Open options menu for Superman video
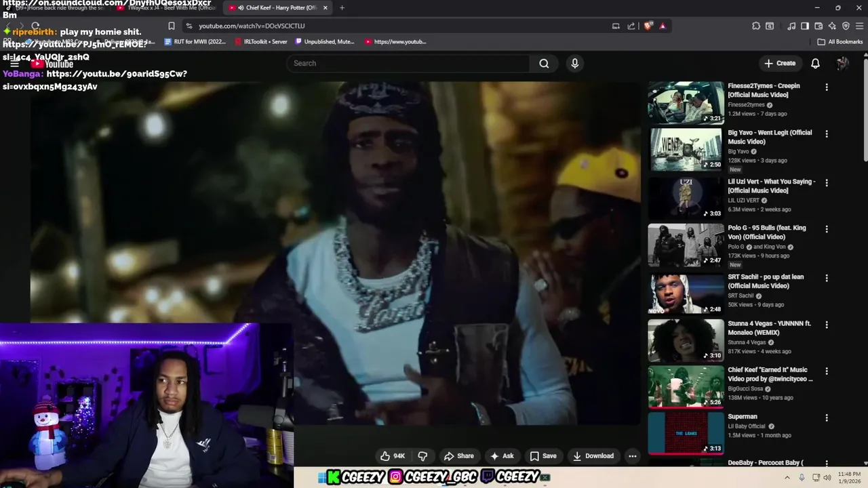 click(x=826, y=418)
